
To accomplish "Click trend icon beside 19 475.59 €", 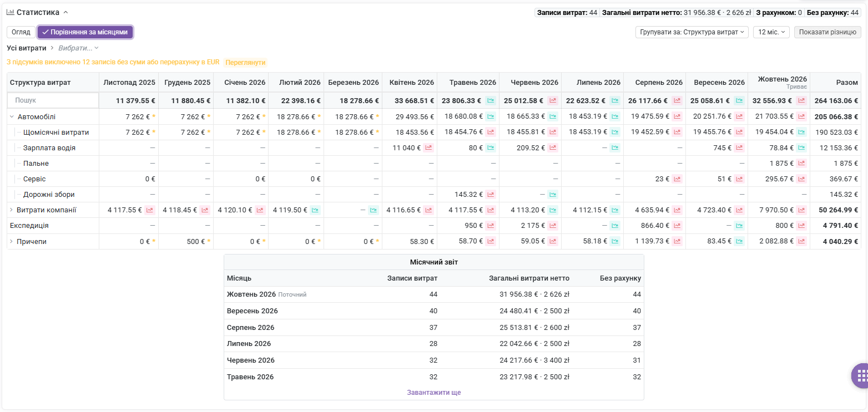I will point(677,116).
